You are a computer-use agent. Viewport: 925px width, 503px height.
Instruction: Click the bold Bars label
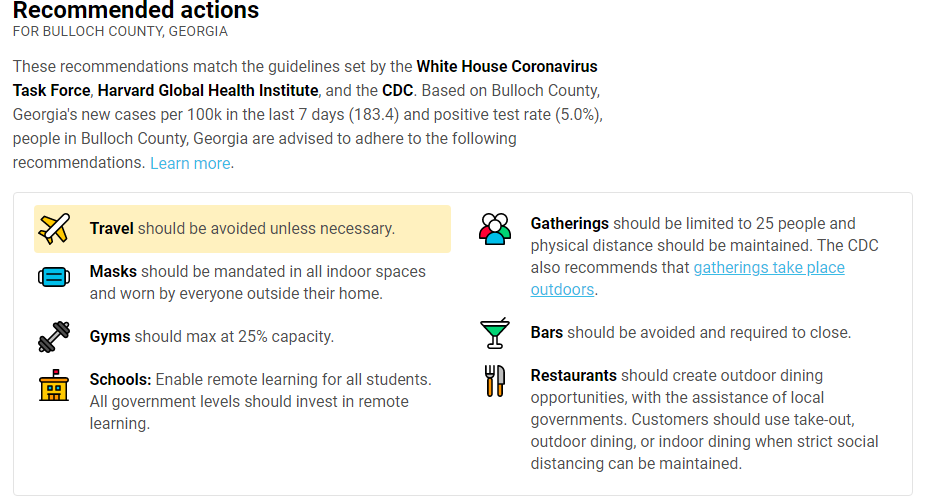546,333
